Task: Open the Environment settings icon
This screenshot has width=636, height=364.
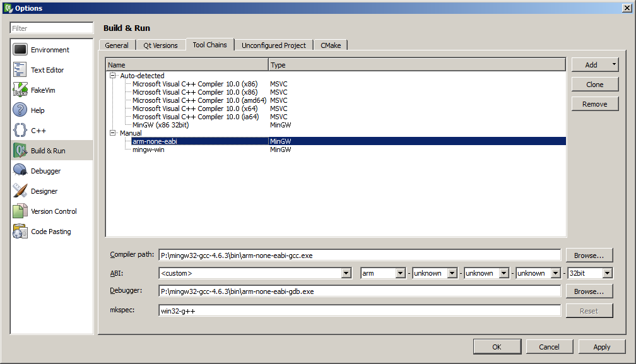Action: point(20,49)
